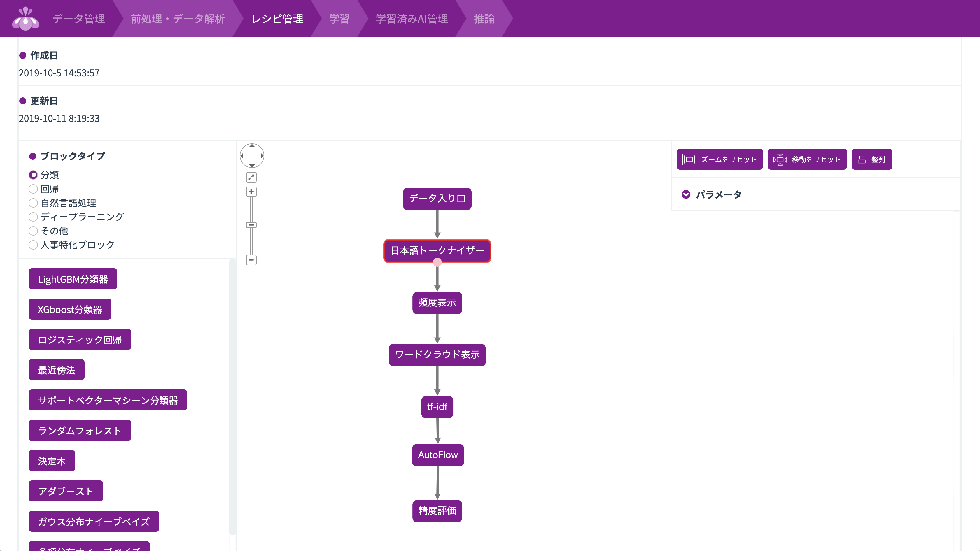Open the 推論 tab
The width and height of the screenshot is (980, 551).
click(x=484, y=19)
